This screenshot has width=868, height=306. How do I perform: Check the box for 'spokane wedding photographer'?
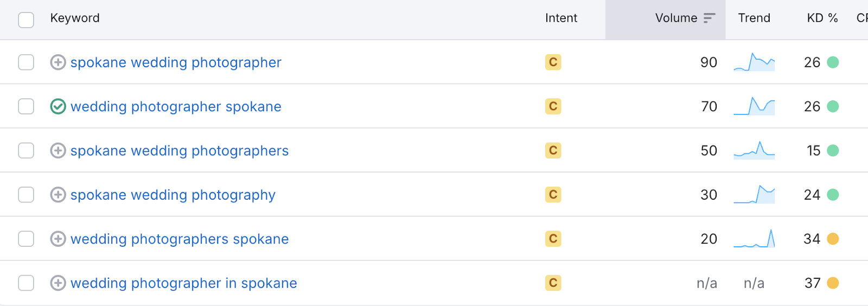(26, 62)
